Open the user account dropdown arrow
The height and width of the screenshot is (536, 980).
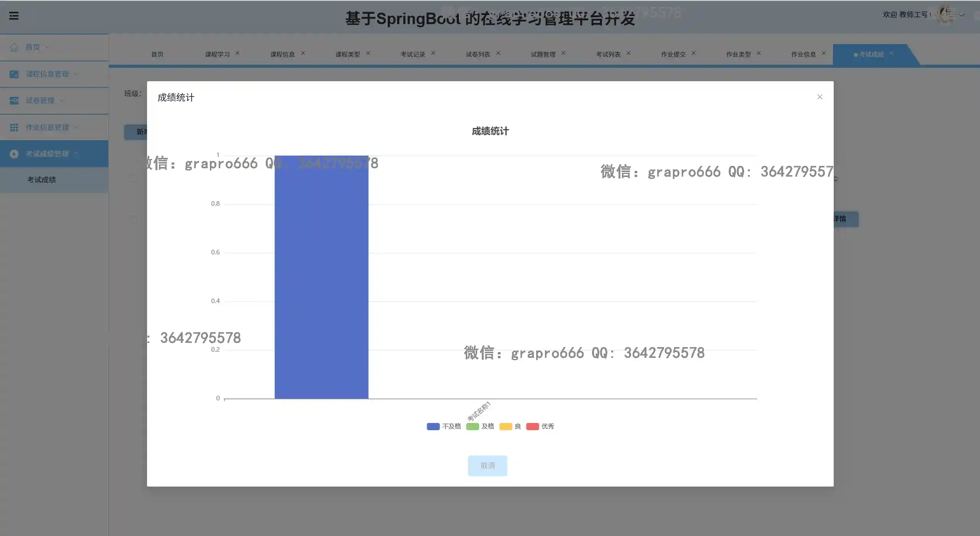click(962, 15)
